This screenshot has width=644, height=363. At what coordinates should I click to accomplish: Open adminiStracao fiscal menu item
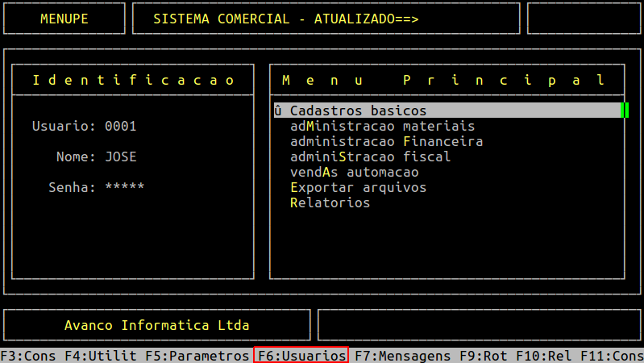370,156
